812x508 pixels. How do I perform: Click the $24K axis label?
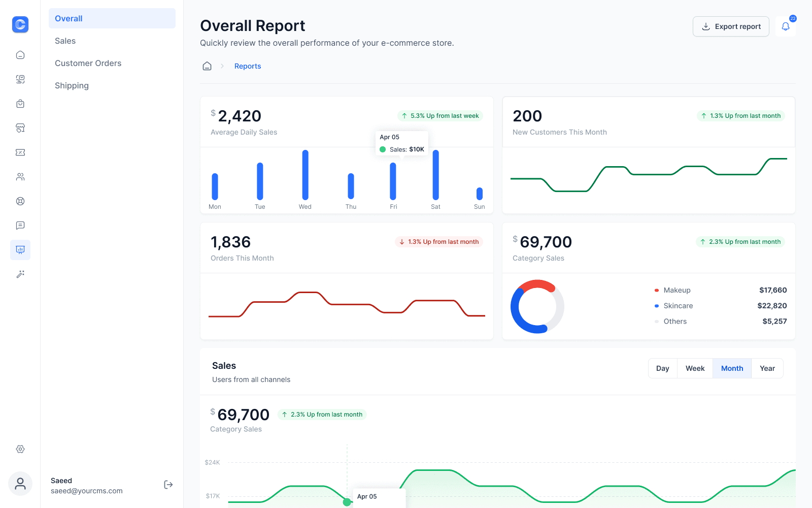click(x=212, y=462)
